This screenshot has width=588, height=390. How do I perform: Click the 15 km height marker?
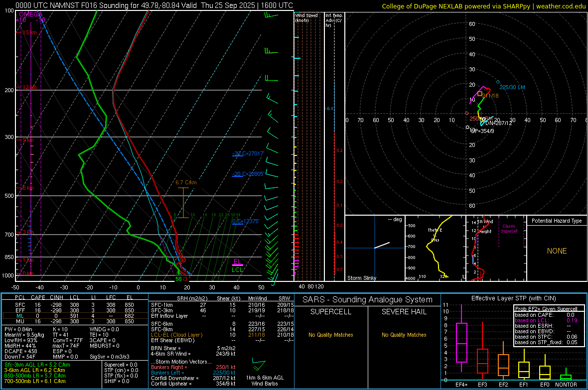[29, 33]
